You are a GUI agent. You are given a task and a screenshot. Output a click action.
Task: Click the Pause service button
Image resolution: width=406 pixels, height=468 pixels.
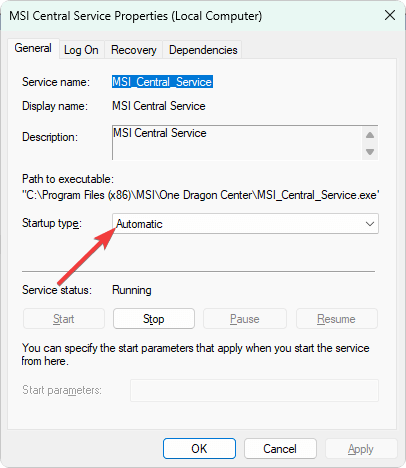[x=245, y=319]
